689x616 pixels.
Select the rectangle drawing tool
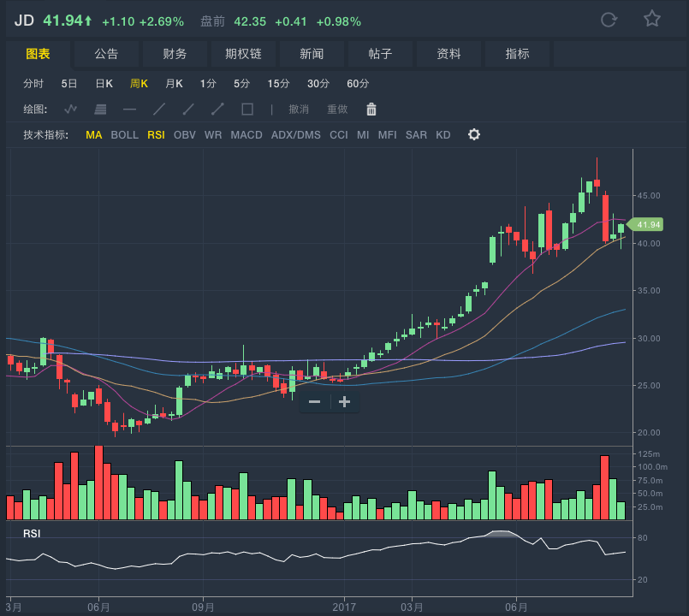coord(247,109)
